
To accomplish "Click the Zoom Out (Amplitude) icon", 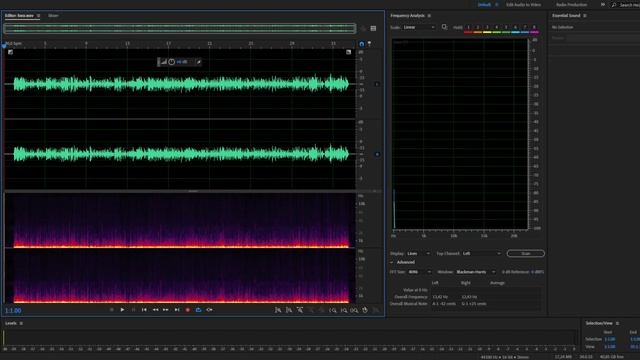I will click(289, 310).
